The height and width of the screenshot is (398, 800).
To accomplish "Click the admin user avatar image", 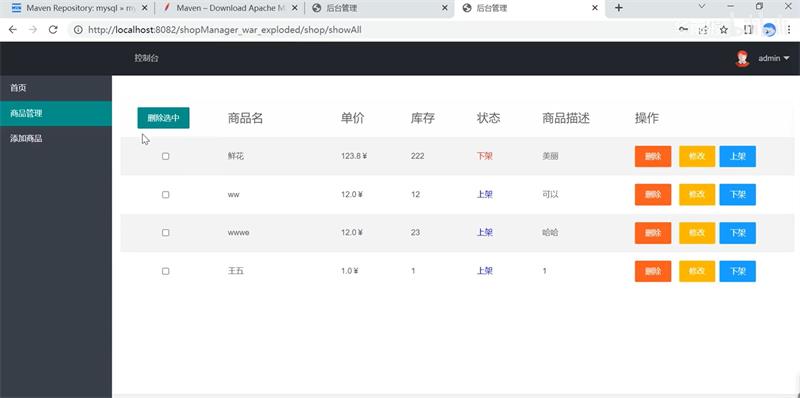I will point(742,58).
